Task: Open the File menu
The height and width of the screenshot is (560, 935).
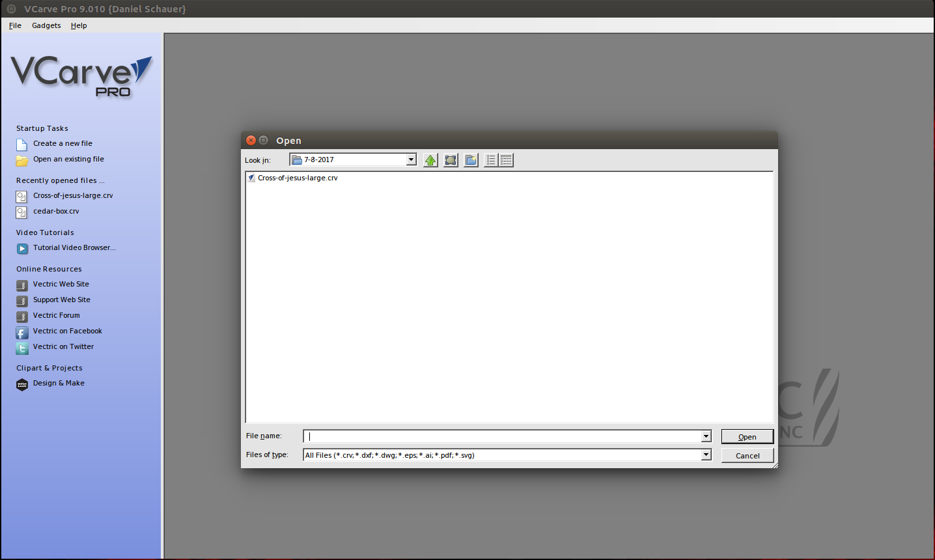Action: click(14, 25)
